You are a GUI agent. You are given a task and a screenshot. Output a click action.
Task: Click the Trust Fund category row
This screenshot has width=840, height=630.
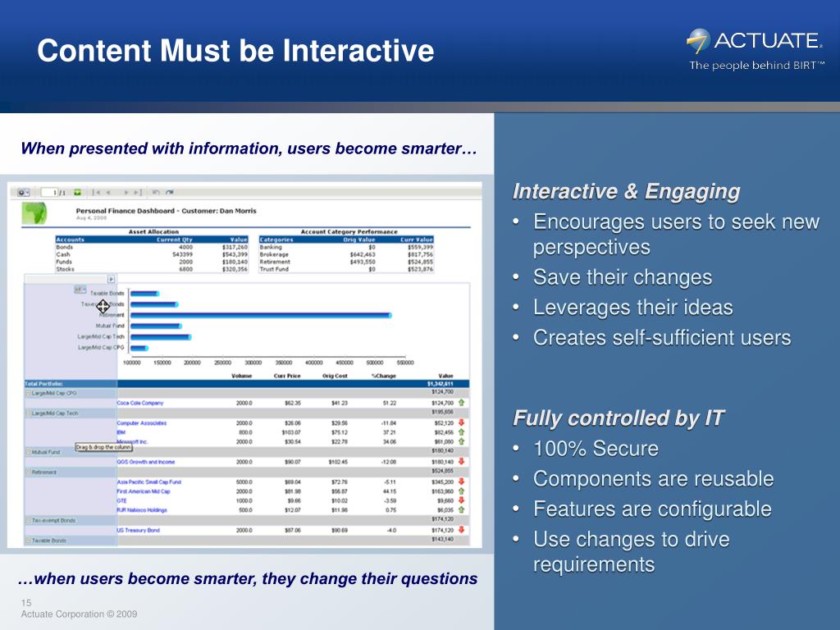pos(346,269)
